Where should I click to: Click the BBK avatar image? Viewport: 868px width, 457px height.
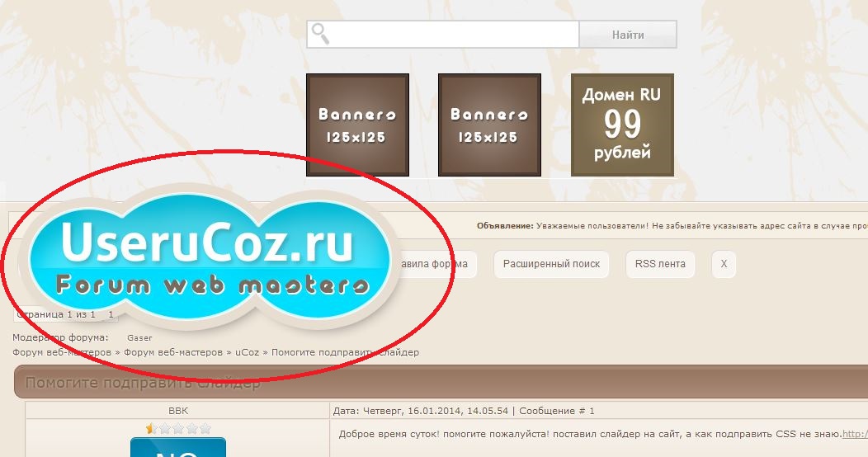178,447
